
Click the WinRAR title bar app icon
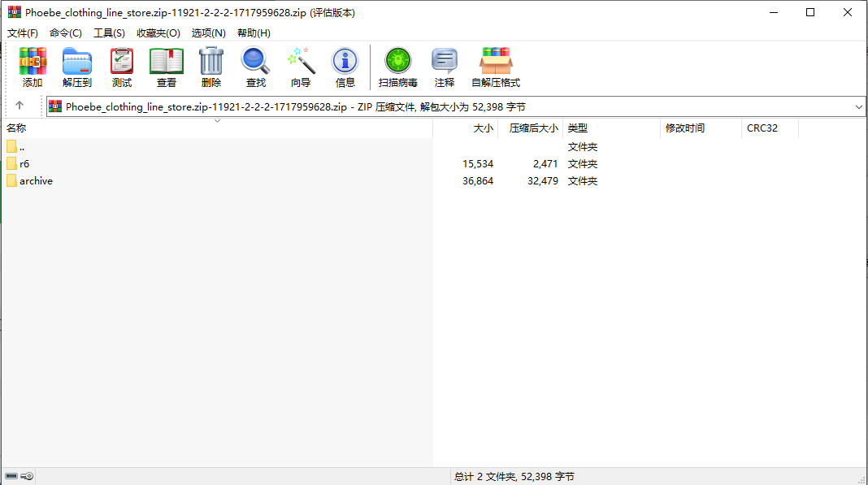click(15, 12)
